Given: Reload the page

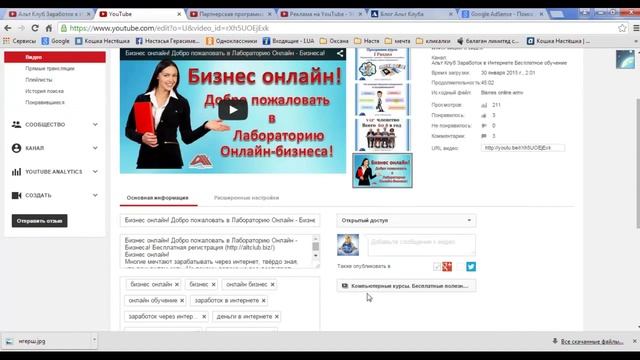Looking at the screenshot, I should pos(35,28).
